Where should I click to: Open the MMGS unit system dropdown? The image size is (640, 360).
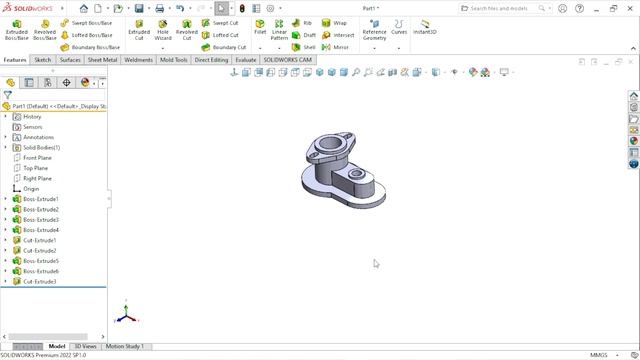(617, 355)
